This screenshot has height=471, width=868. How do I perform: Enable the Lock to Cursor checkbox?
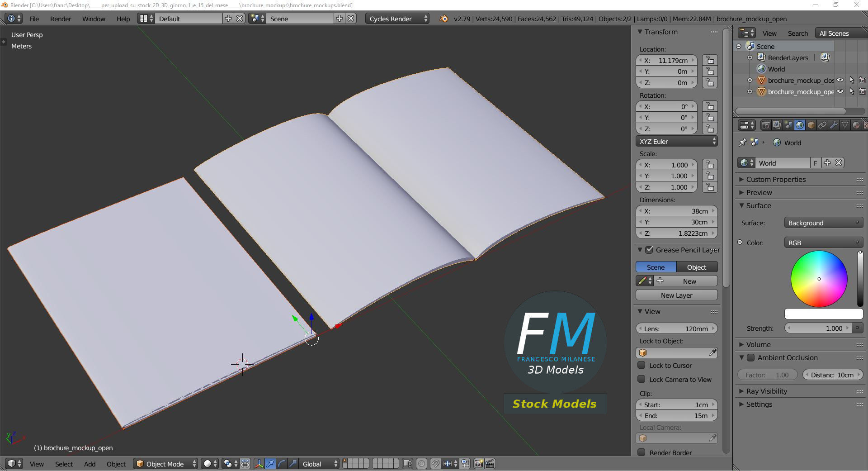(x=642, y=365)
